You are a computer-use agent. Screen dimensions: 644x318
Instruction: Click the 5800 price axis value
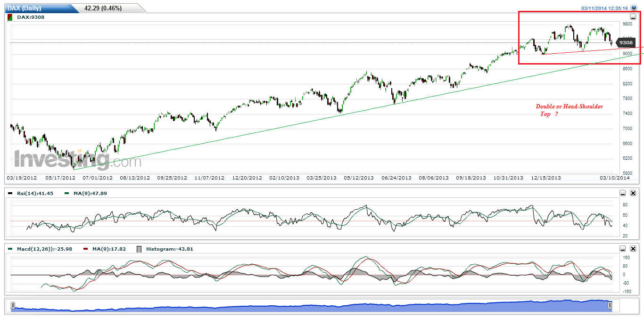click(627, 173)
